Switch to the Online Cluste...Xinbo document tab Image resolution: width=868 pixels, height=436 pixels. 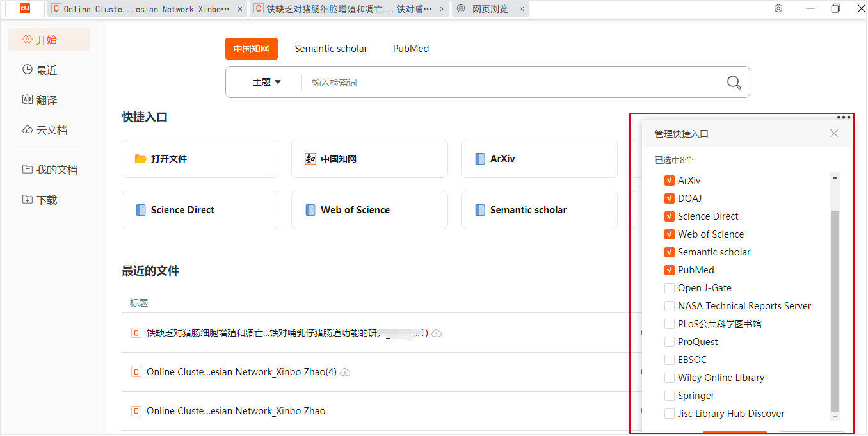click(x=147, y=9)
